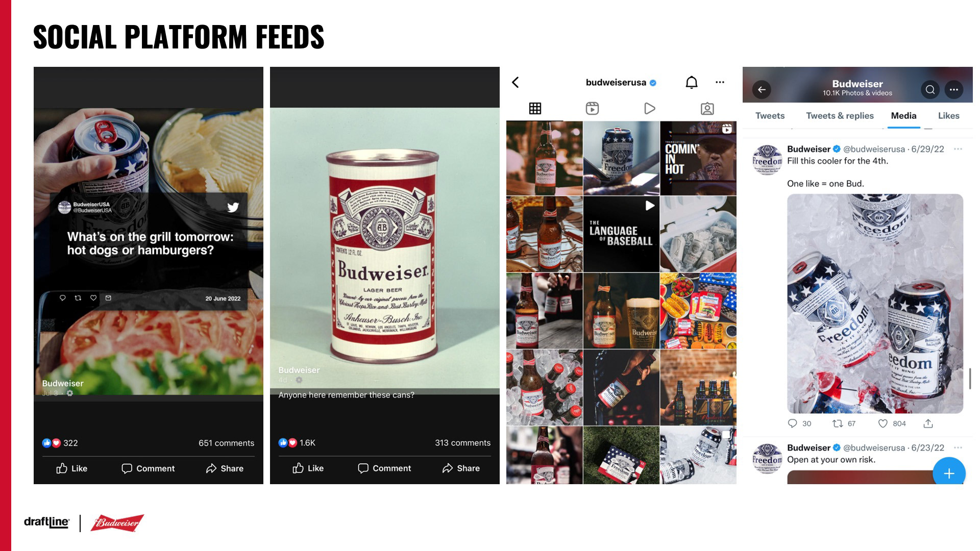Switch to the Tweets & replies tab
This screenshot has width=980, height=551.
840,116
